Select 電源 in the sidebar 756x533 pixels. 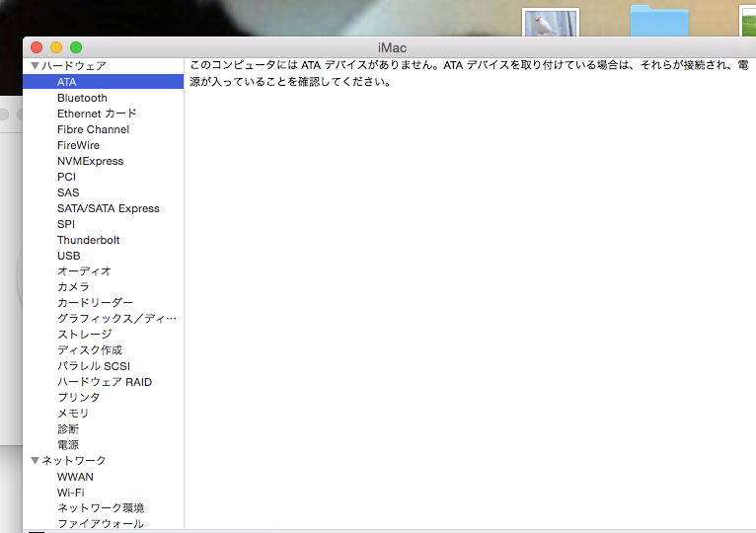[68, 445]
